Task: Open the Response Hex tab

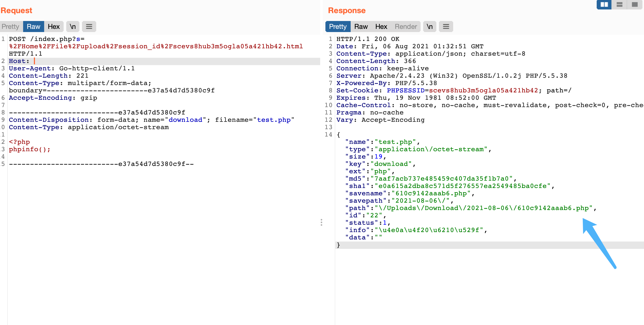Action: click(381, 27)
